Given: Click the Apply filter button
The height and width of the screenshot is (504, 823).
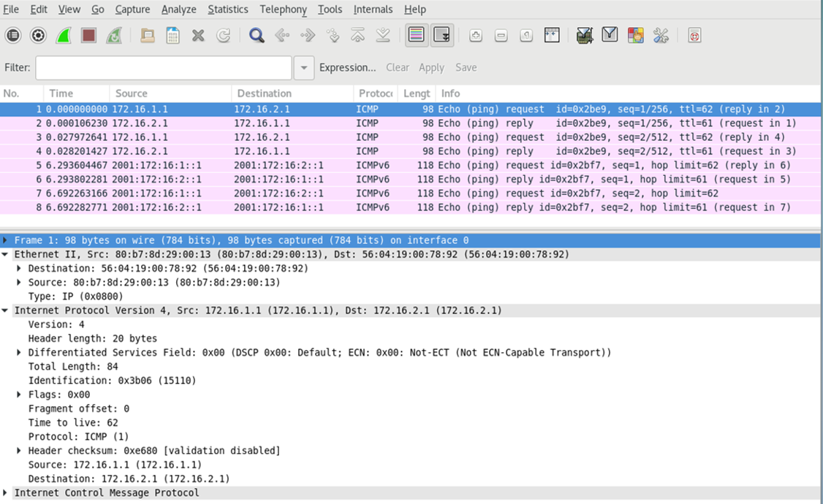Looking at the screenshot, I should 431,68.
